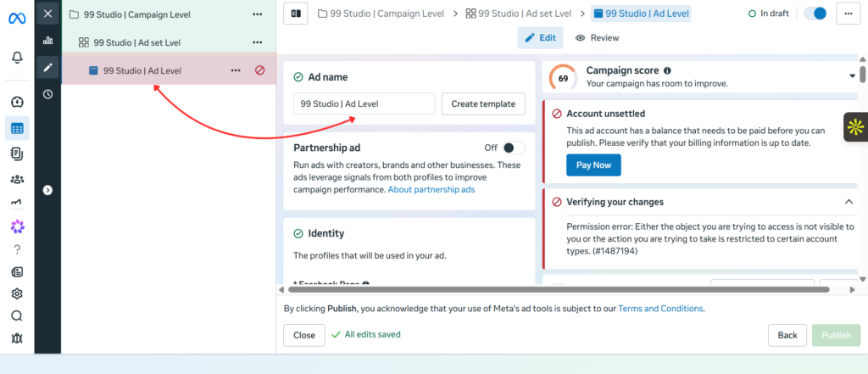Open the insights trend line icon

click(17, 203)
